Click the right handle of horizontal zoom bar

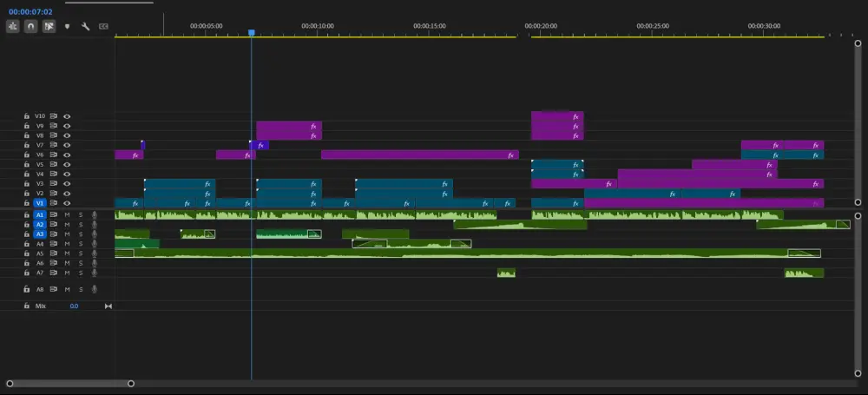[x=131, y=384]
